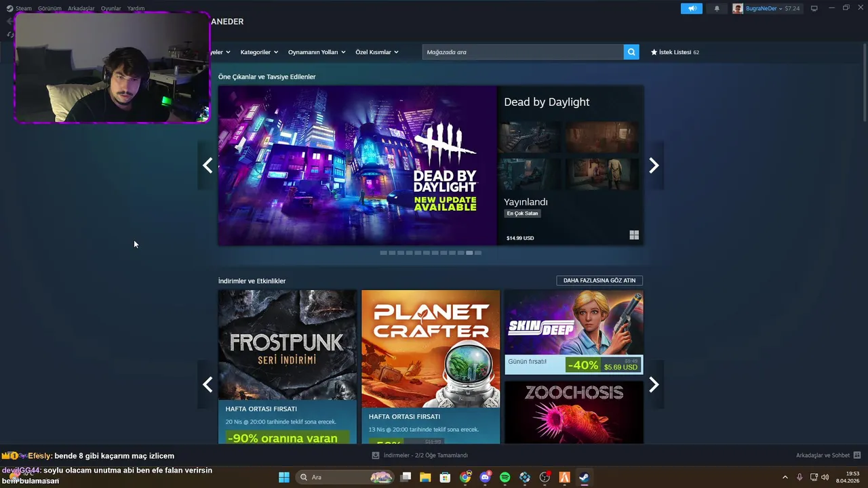Open the Görünüm menu
This screenshot has width=868, height=488.
pos(50,8)
